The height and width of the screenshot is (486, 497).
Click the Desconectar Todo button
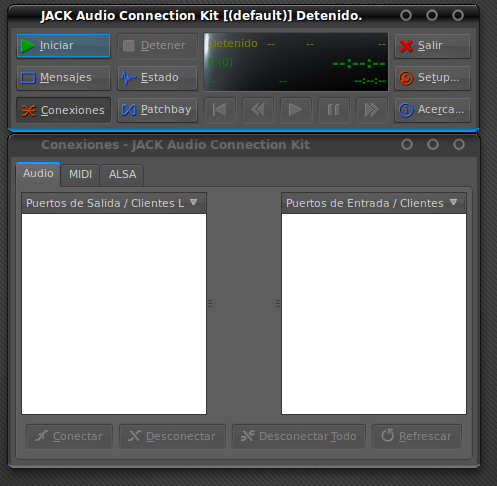point(299,436)
